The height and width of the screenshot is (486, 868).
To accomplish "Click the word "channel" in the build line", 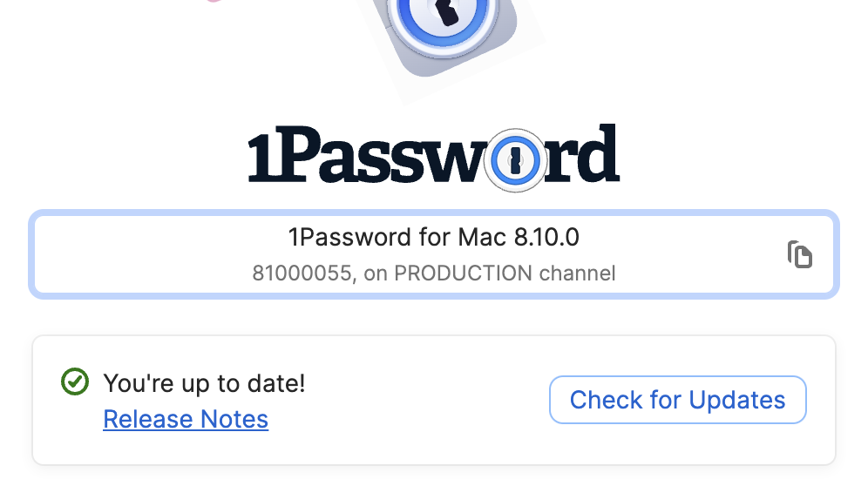I will click(x=577, y=273).
